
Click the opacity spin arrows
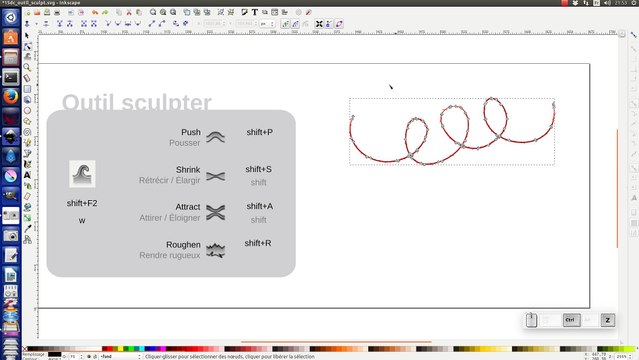[81, 357]
